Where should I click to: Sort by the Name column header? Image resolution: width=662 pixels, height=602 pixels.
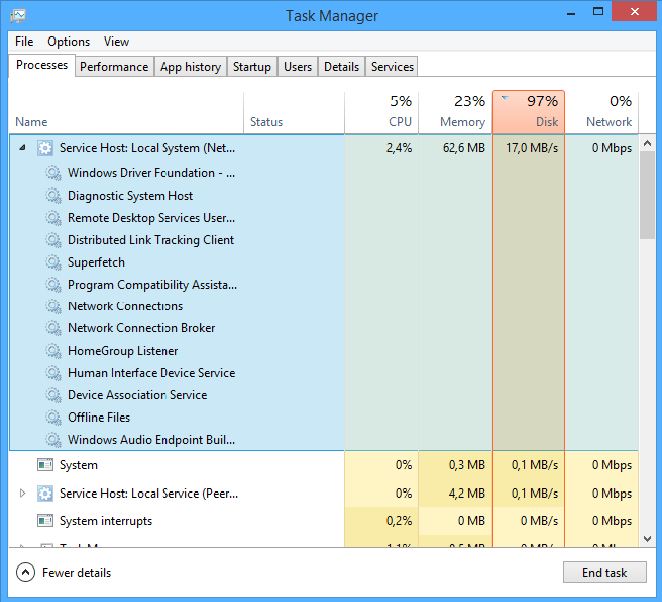pos(126,112)
